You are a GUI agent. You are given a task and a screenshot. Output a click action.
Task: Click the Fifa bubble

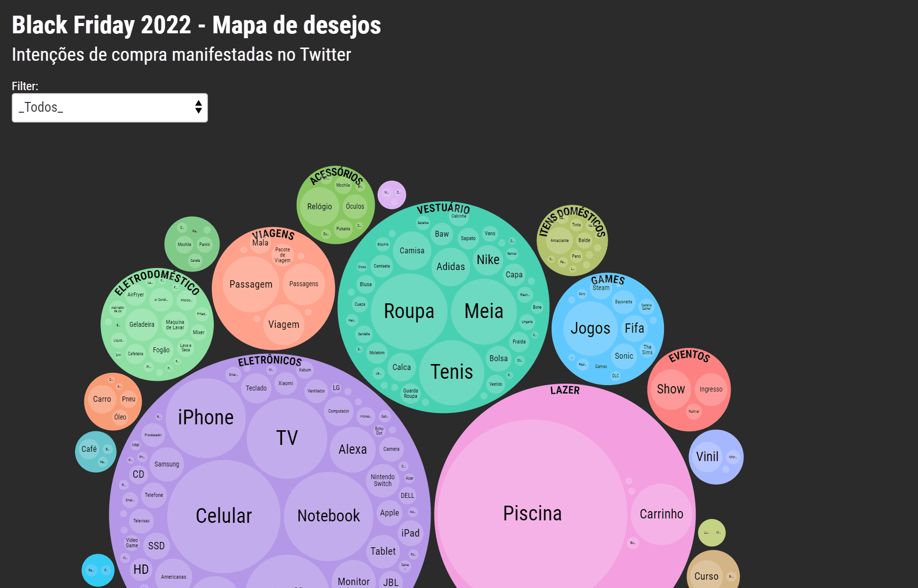pyautogui.click(x=635, y=328)
